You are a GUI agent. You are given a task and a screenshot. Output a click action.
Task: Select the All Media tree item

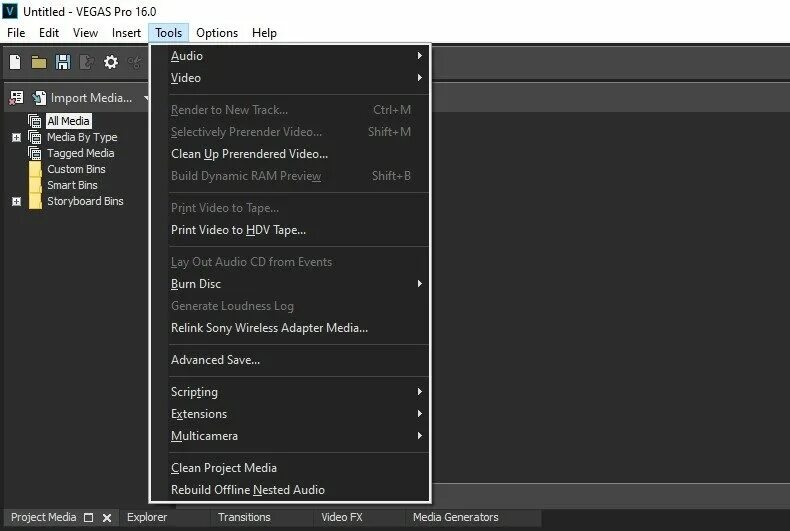[69, 121]
